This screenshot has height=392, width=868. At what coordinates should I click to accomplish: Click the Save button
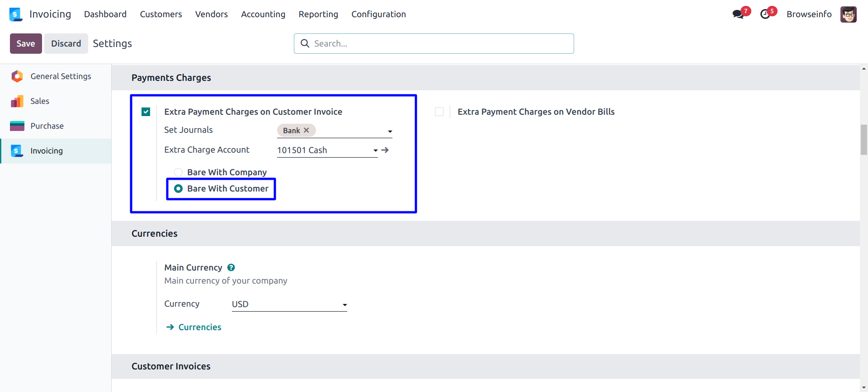click(26, 43)
